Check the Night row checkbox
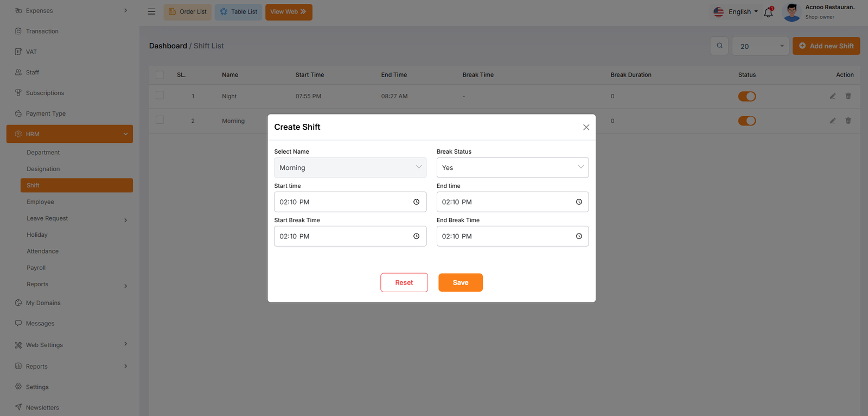868x416 pixels. [x=160, y=96]
